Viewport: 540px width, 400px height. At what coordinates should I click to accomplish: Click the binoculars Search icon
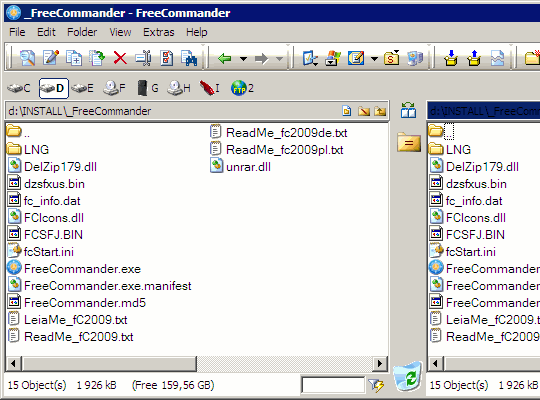click(x=189, y=58)
